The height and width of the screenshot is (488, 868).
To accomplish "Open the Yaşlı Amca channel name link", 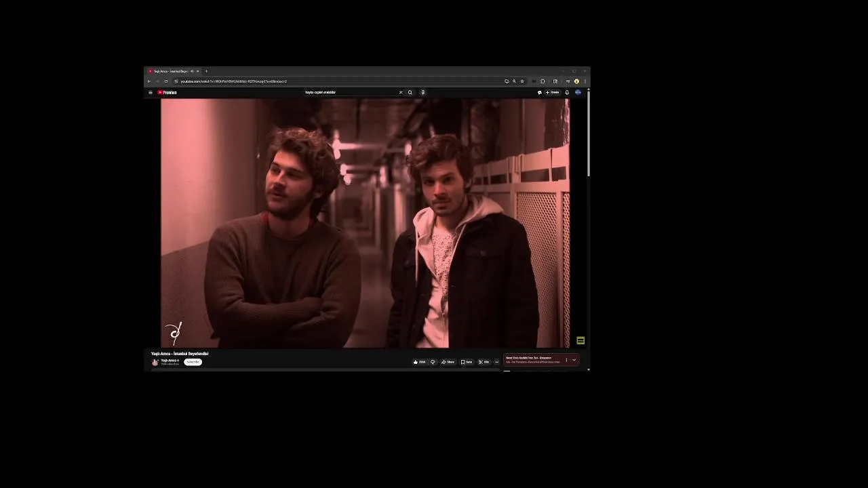I will click(x=170, y=361).
